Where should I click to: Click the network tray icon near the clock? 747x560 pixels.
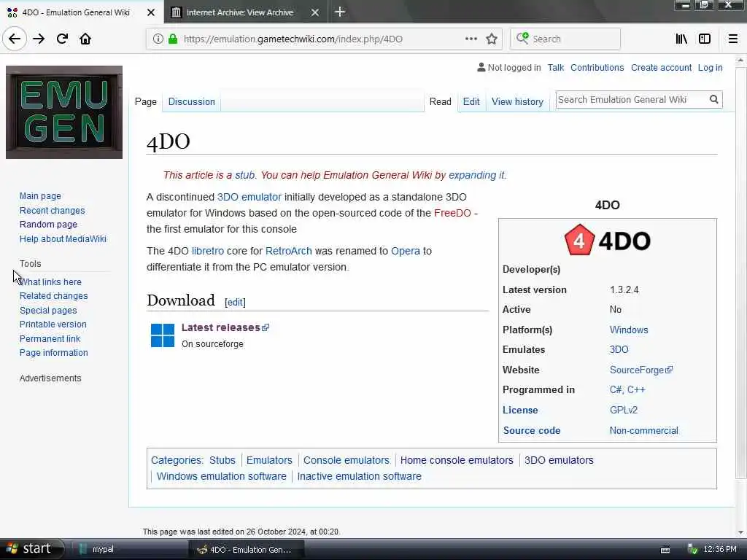693,549
